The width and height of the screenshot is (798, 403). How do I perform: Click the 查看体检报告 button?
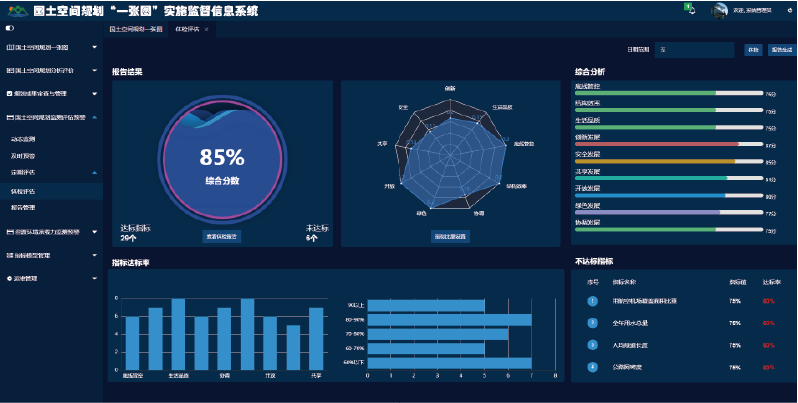[222, 237]
